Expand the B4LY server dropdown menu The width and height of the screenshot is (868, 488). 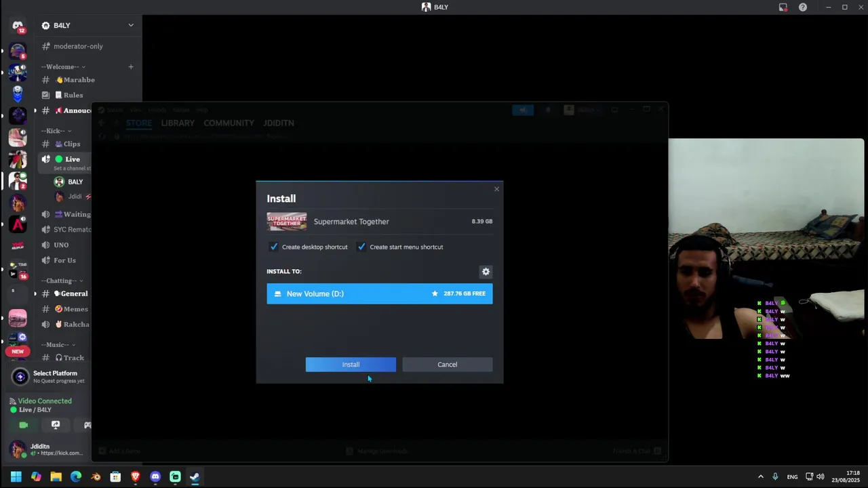[x=131, y=25]
